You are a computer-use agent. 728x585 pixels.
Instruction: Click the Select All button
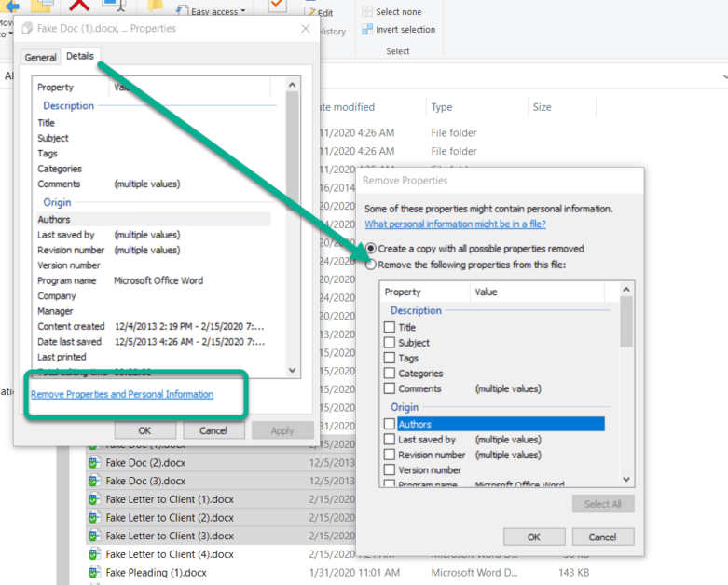pyautogui.click(x=603, y=504)
